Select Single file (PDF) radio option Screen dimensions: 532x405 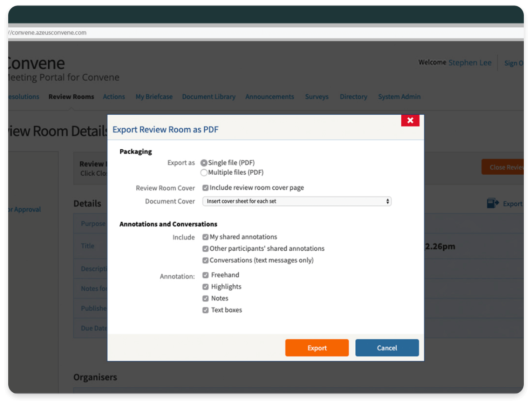tap(204, 163)
